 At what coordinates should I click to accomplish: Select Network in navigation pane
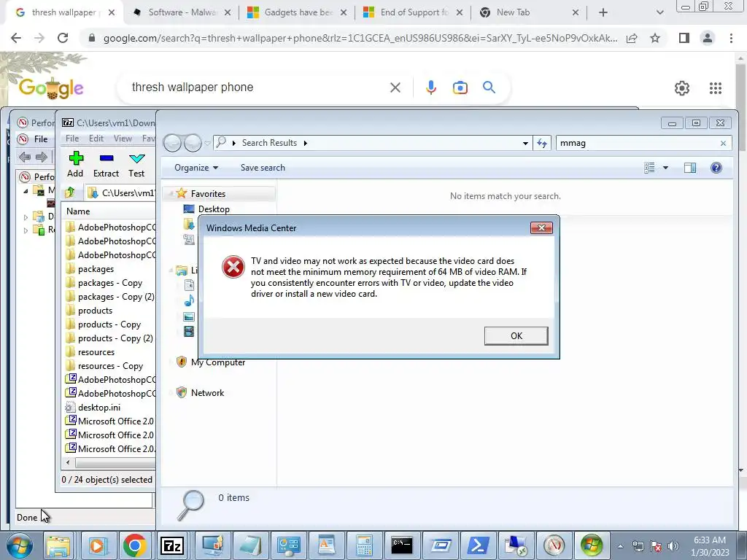[x=207, y=393]
